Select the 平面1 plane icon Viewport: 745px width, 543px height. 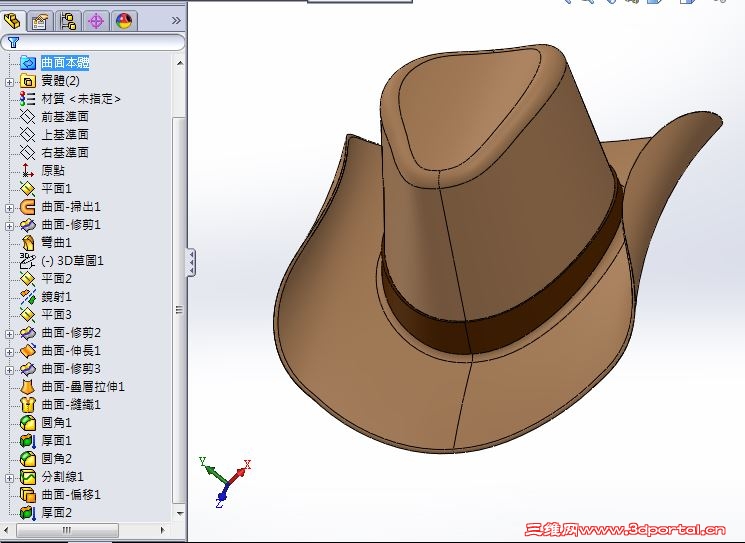[x=28, y=189]
